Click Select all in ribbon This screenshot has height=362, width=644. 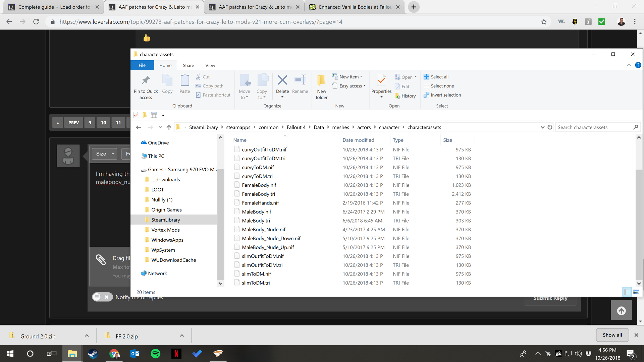point(436,77)
